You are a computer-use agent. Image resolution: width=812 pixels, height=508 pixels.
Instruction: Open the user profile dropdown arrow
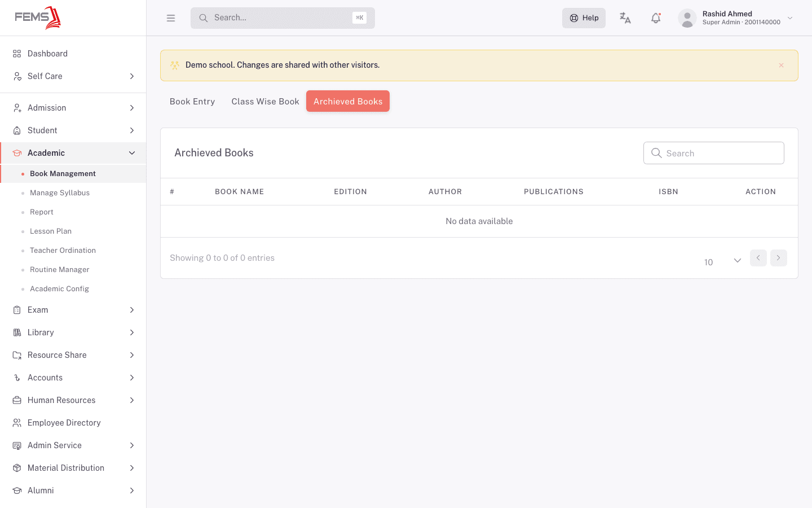pyautogui.click(x=790, y=18)
